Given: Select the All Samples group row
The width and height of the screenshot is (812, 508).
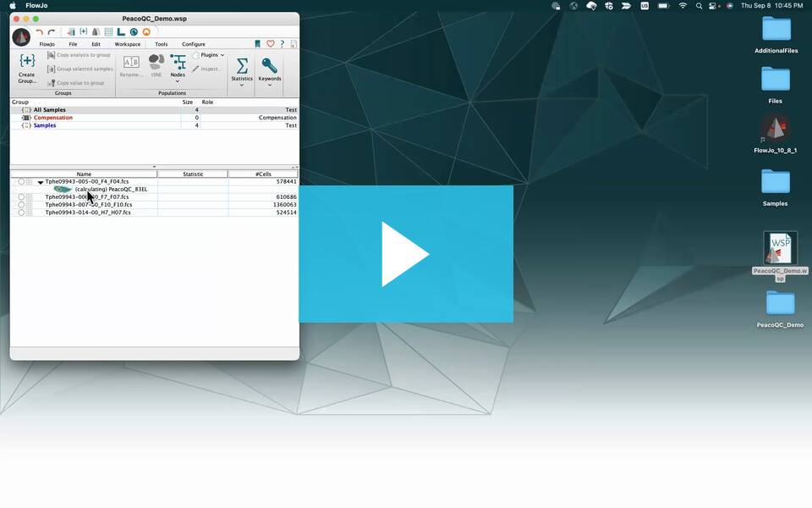Looking at the screenshot, I should pyautogui.click(x=154, y=110).
